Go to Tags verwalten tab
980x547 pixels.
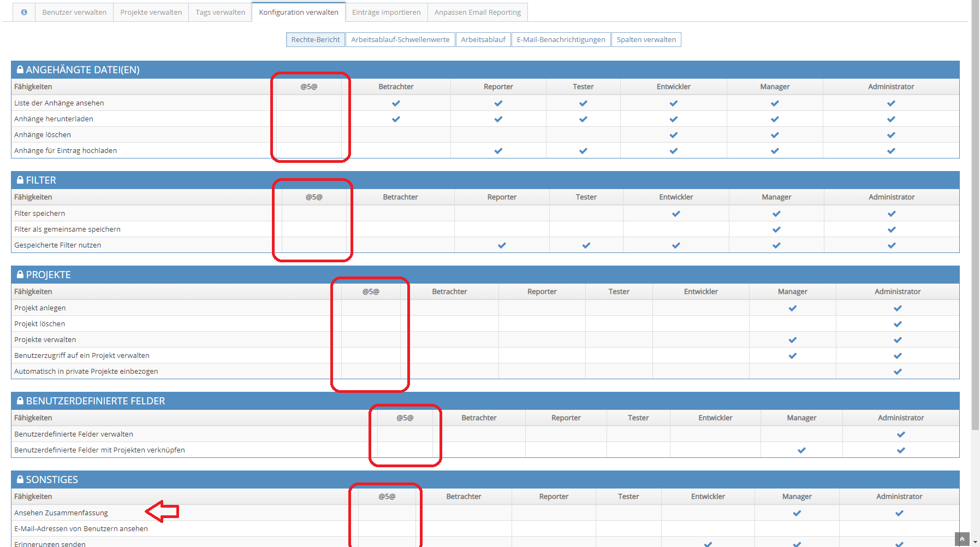pyautogui.click(x=220, y=12)
